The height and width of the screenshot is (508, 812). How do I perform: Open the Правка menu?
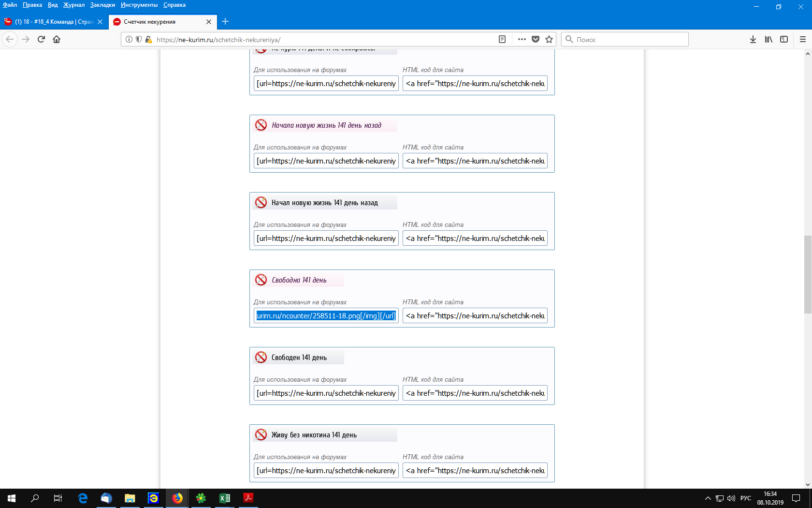pos(32,5)
